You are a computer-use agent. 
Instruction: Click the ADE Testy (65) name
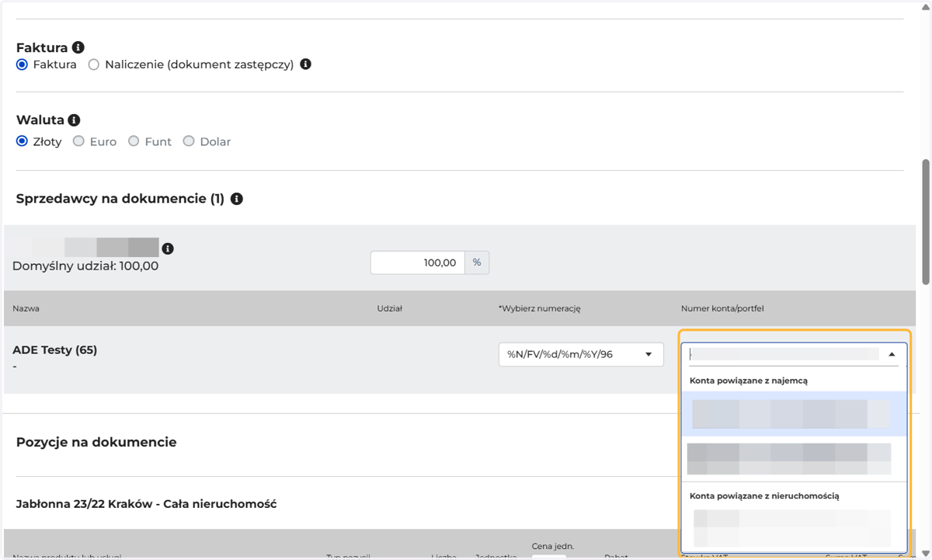[55, 350]
